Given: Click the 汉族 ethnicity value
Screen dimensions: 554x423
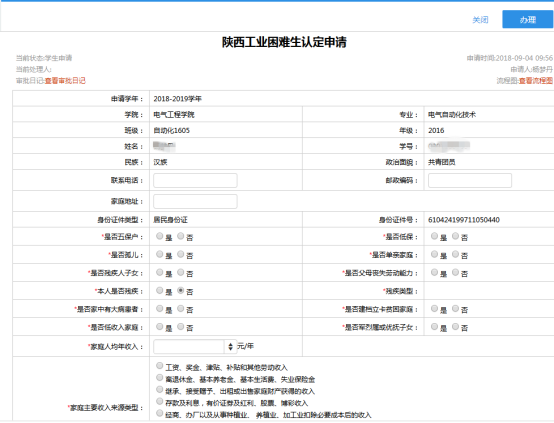Looking at the screenshot, I should click(x=160, y=163).
